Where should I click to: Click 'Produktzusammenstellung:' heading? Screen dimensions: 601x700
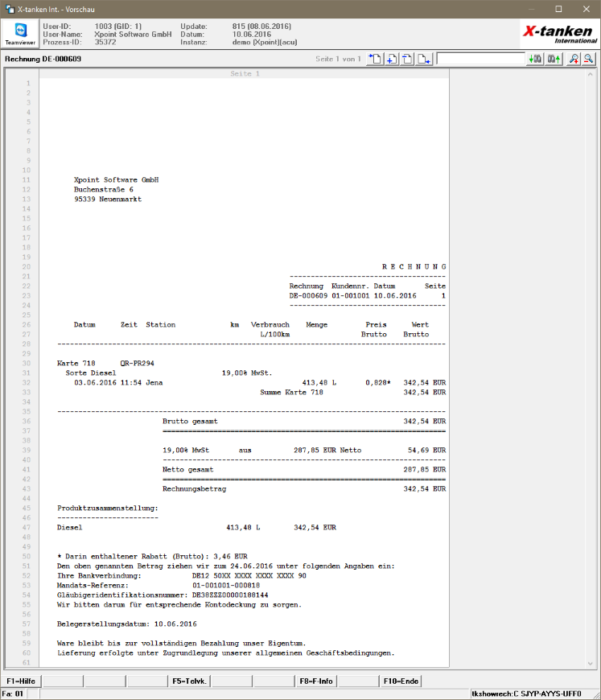(x=108, y=508)
